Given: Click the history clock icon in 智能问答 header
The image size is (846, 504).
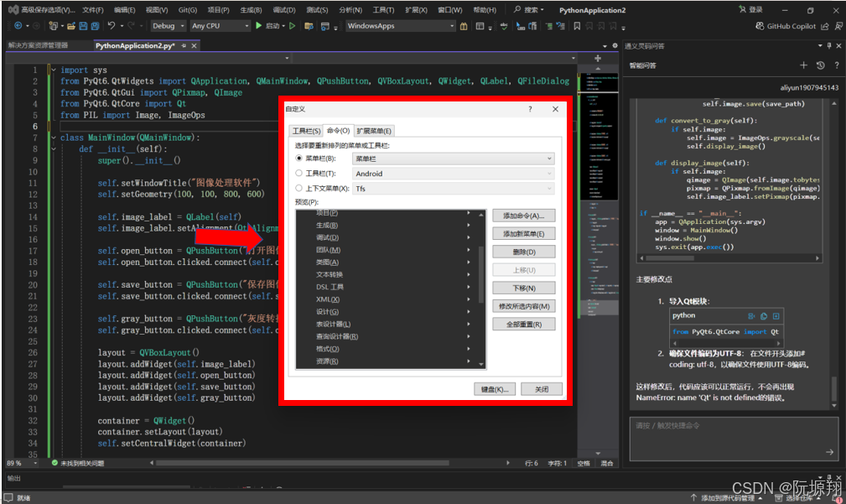Looking at the screenshot, I should click(821, 65).
